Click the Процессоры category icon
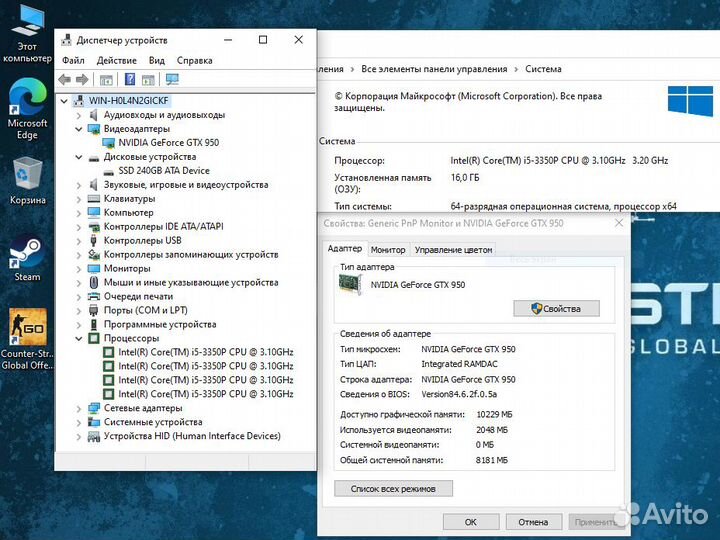Screen dimensions: 720x540 94,338
